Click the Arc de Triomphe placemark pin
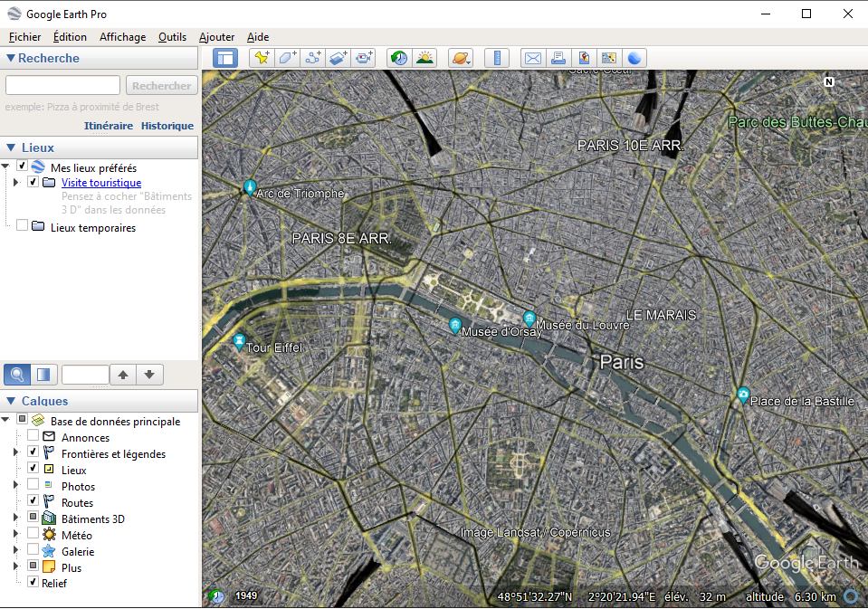868x609 pixels. click(x=250, y=187)
